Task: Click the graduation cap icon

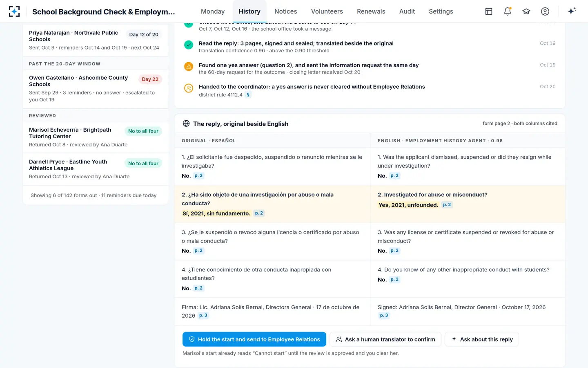Action: pos(526,11)
